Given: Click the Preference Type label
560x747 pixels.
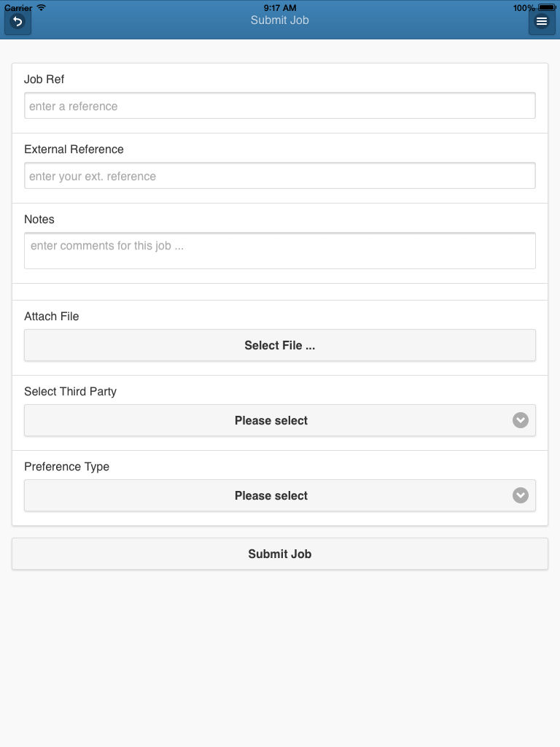Looking at the screenshot, I should pos(66,466).
